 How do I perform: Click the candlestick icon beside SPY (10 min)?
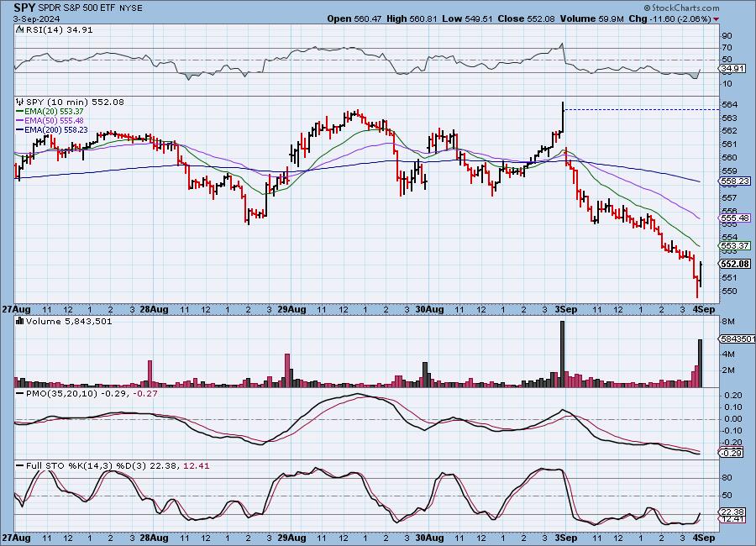coord(20,102)
